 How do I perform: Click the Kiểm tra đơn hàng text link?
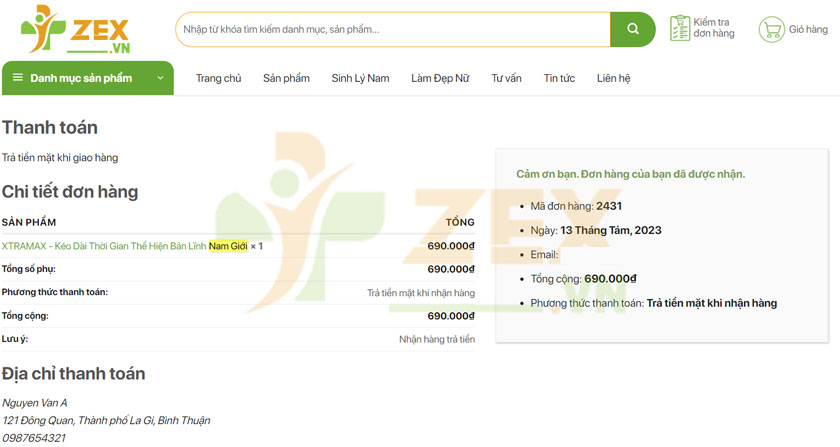coord(714,28)
